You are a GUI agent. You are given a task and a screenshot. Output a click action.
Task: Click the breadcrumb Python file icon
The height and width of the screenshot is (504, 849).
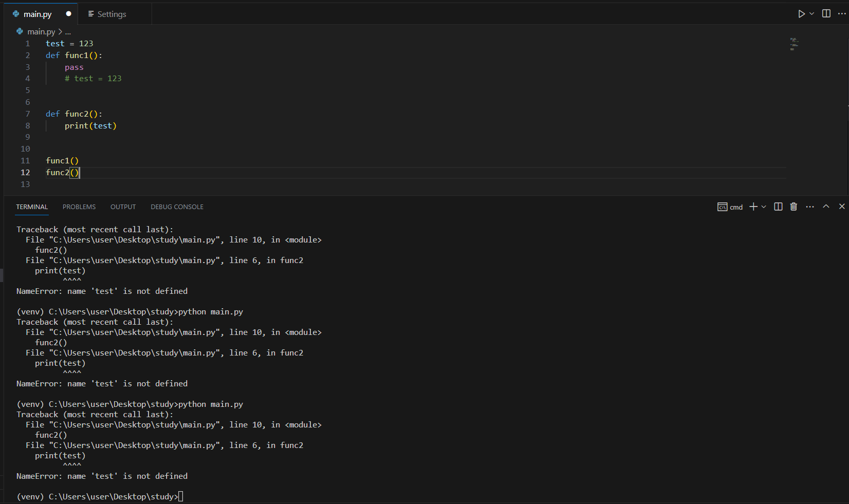(20, 31)
